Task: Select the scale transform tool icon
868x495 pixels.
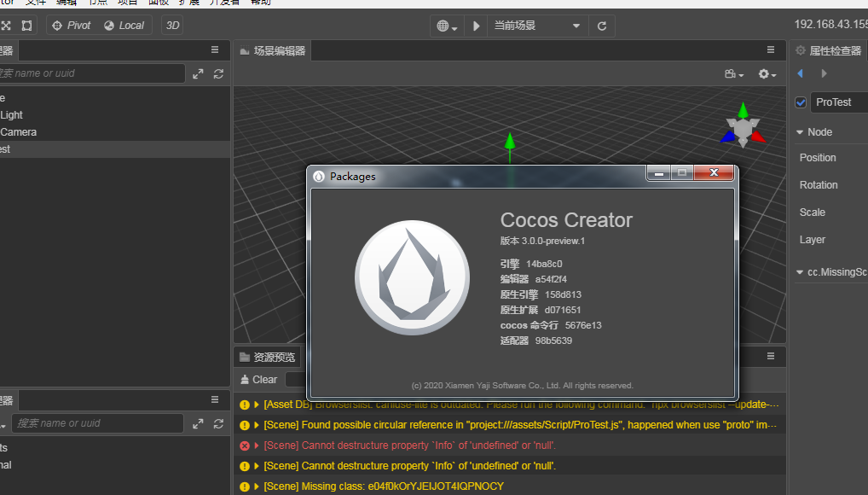Action: pos(5,26)
